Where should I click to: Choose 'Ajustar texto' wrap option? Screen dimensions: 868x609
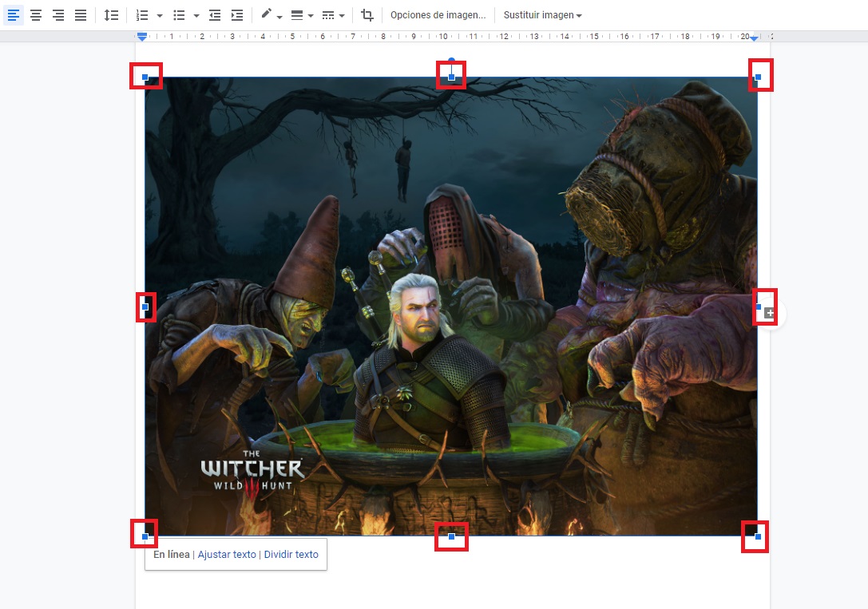227,554
